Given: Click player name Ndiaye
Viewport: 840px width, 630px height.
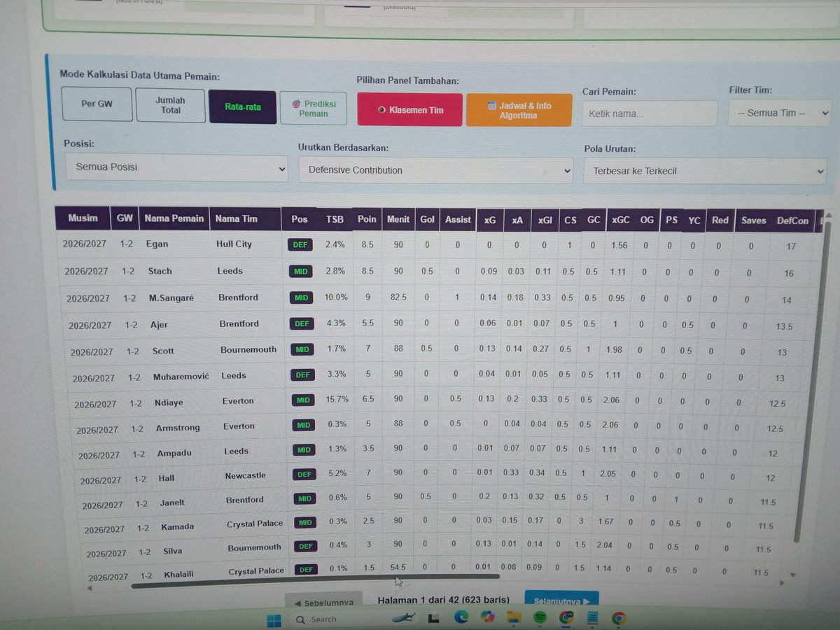Looking at the screenshot, I should pyautogui.click(x=169, y=402).
